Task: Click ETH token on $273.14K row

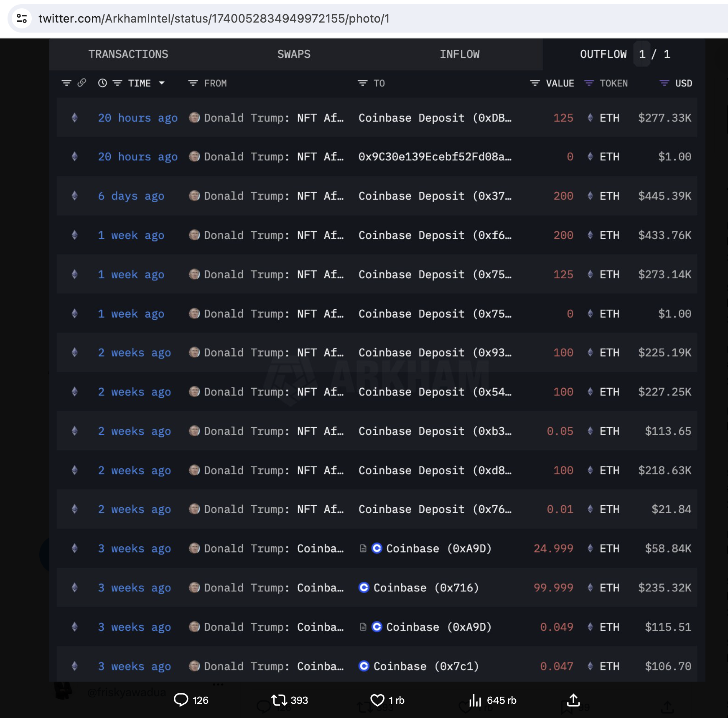Action: (x=610, y=275)
